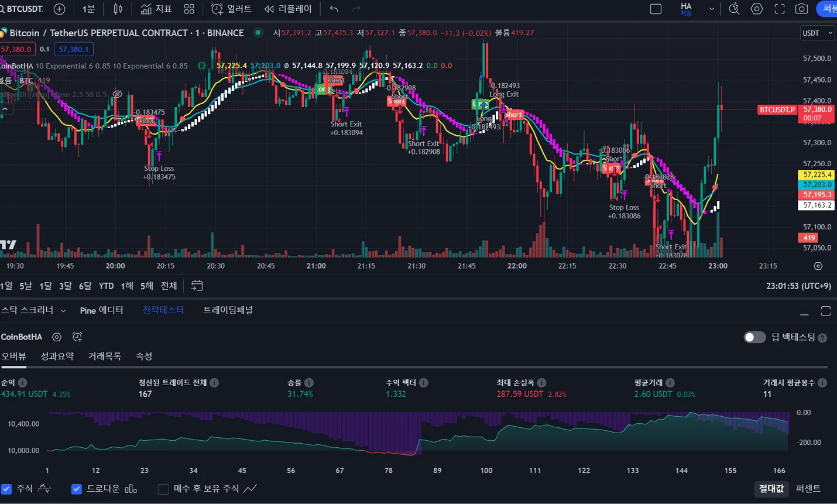This screenshot has width=837, height=504.
Task: Switch to the 속성 tab
Action: pos(144,356)
